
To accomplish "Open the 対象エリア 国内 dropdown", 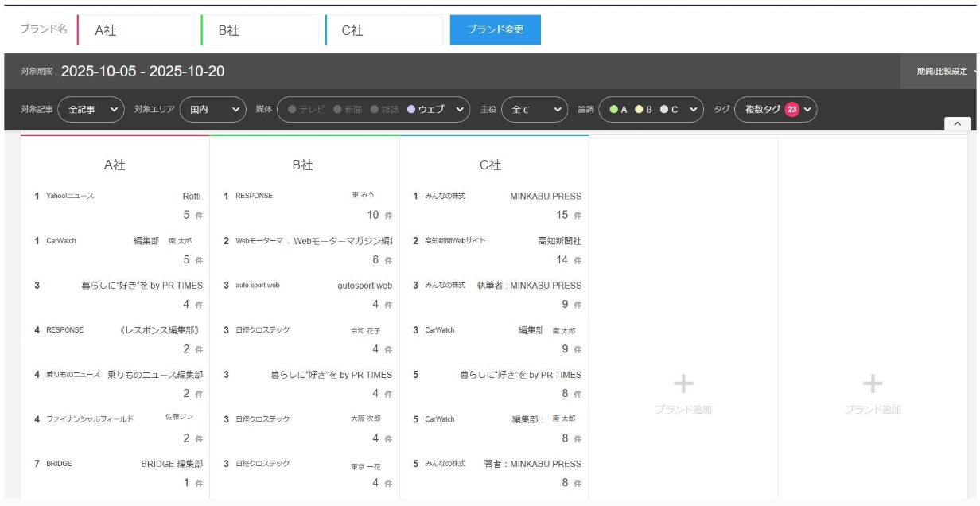I will pos(213,110).
